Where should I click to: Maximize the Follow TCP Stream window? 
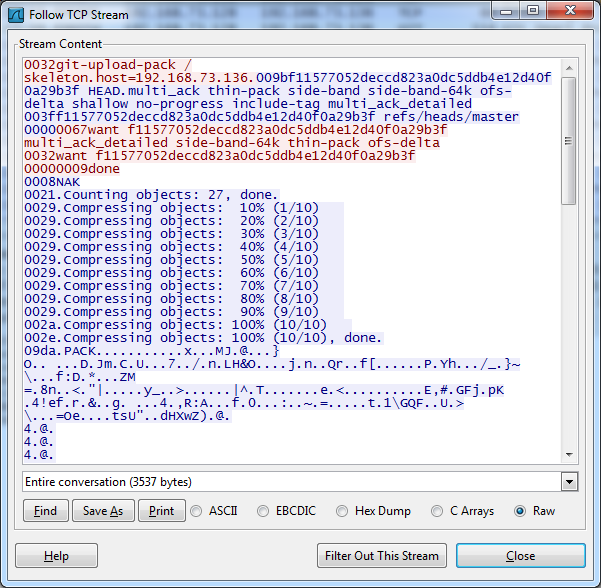click(533, 10)
